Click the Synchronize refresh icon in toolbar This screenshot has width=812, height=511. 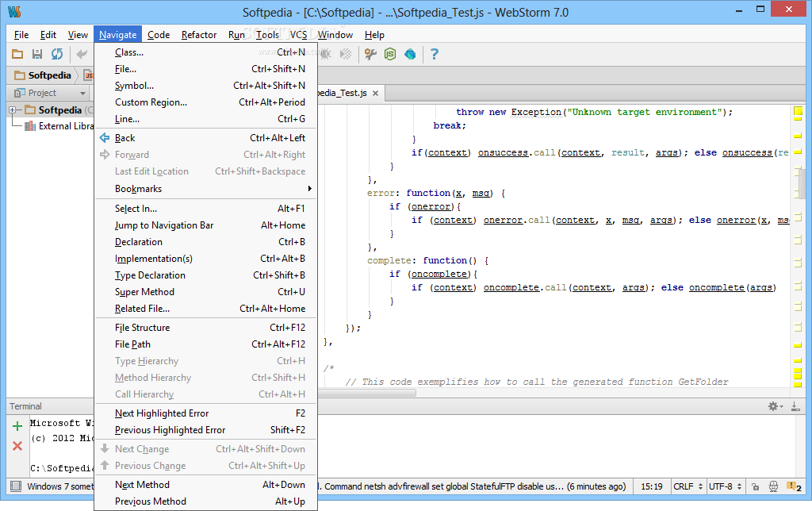tap(57, 54)
